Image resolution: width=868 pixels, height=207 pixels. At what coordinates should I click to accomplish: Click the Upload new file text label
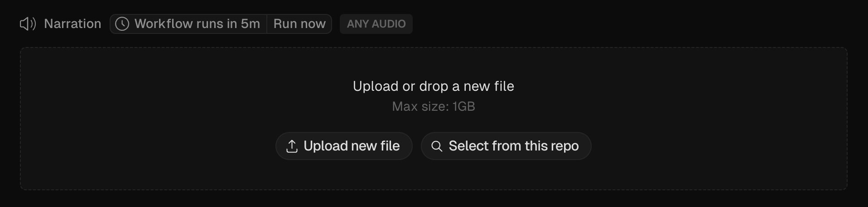(352, 146)
